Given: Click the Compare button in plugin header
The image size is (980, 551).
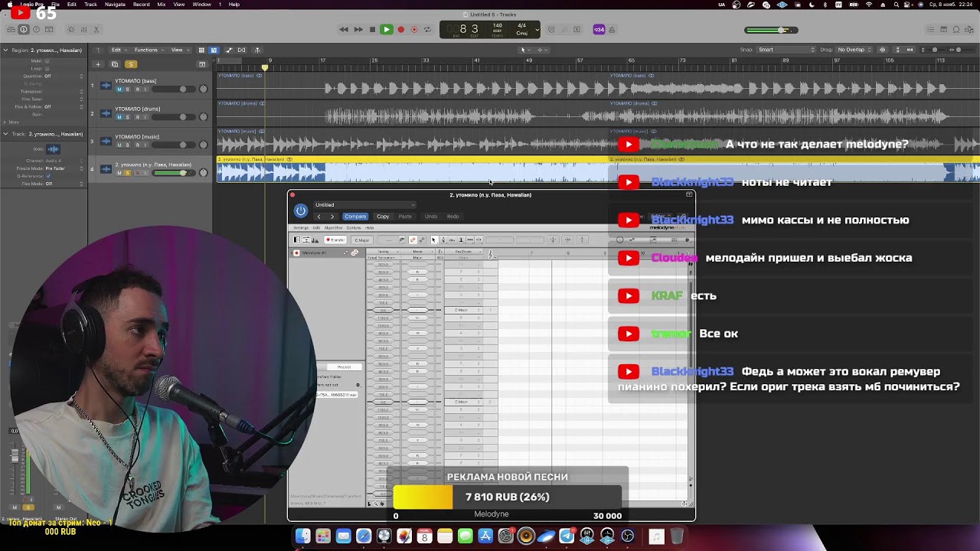Looking at the screenshot, I should click(355, 217).
